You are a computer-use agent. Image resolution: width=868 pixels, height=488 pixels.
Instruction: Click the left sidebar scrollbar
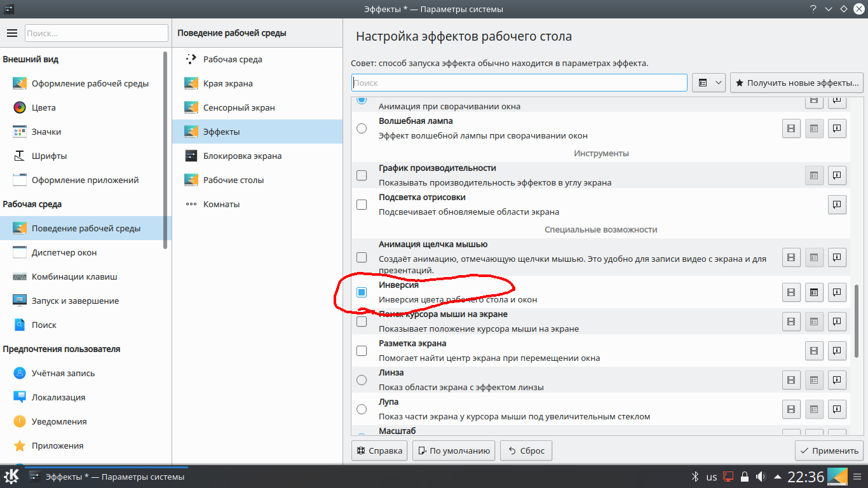click(166, 149)
